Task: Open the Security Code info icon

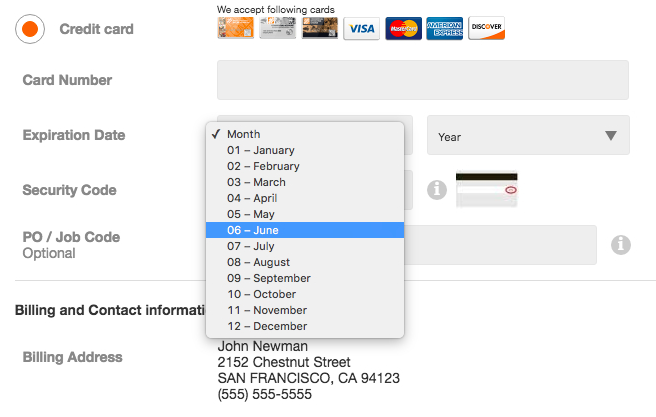Action: (x=436, y=189)
